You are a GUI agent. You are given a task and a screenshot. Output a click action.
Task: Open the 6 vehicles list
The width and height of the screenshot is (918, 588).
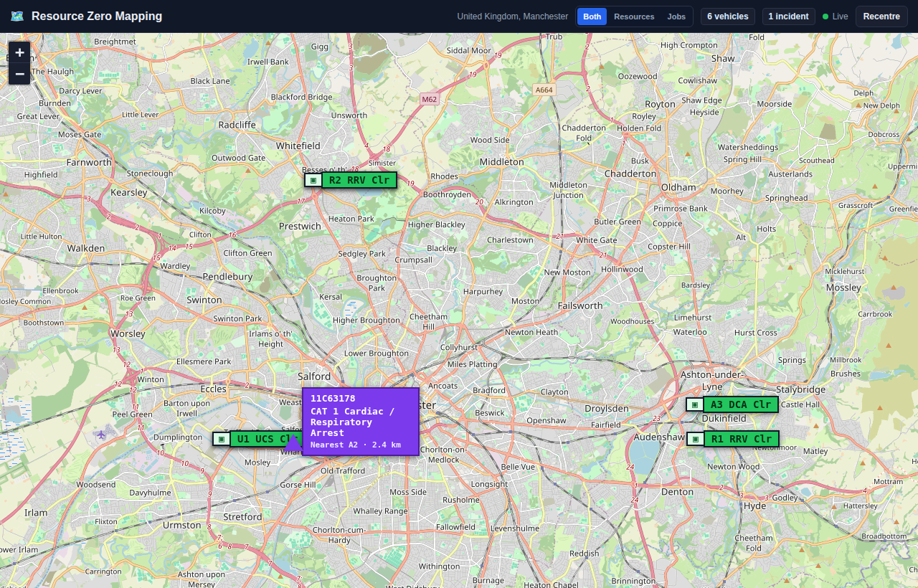click(728, 16)
